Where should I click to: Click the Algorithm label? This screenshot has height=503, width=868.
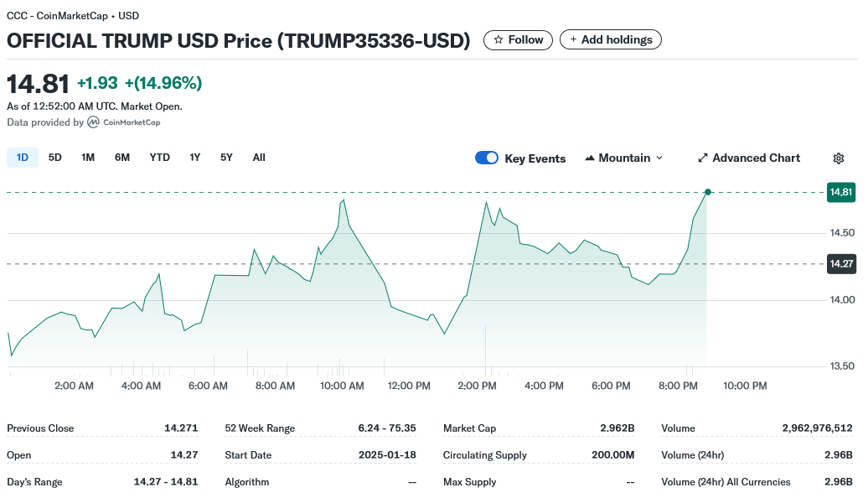pos(247,482)
